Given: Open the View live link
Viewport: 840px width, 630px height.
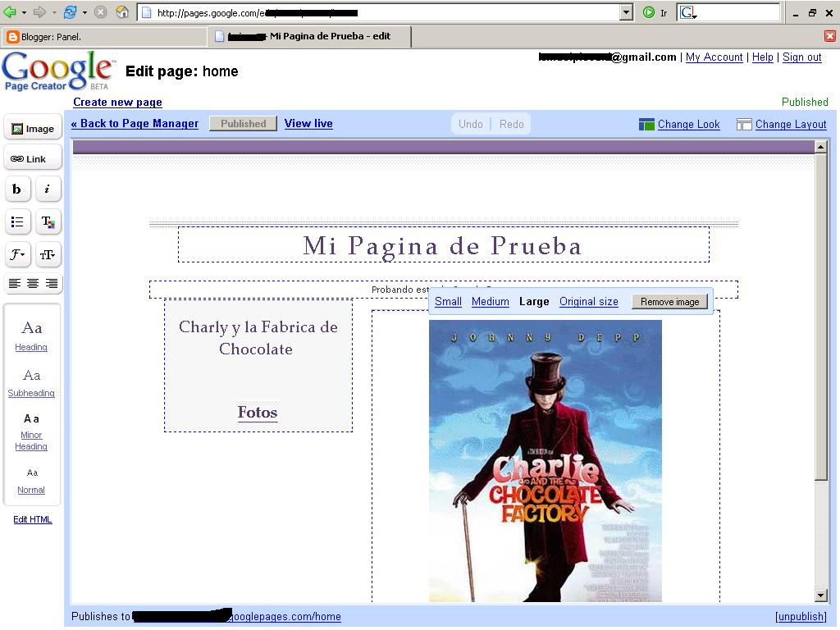Looking at the screenshot, I should coord(308,124).
